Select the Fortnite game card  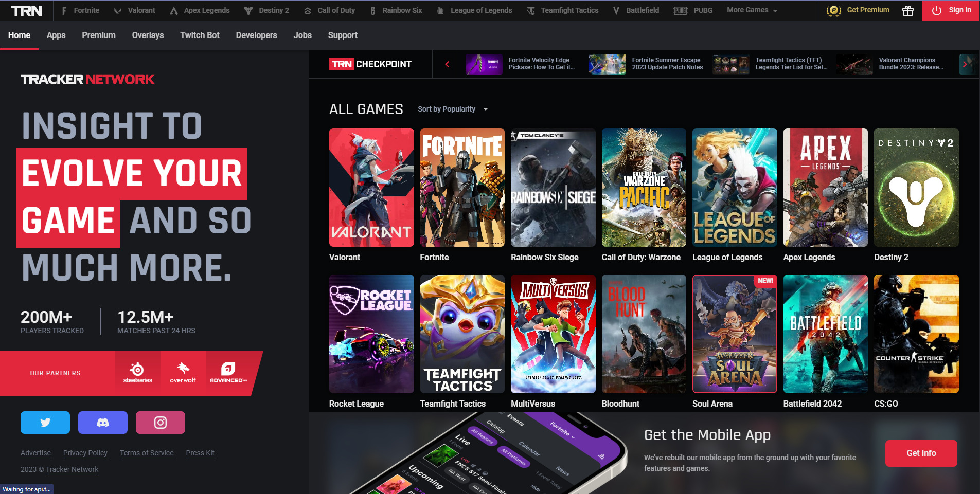[x=462, y=195]
